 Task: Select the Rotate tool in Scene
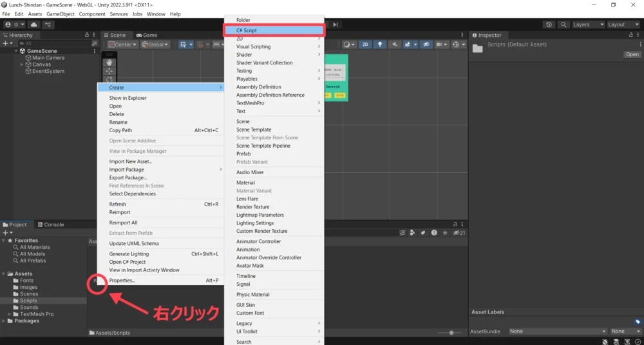109,79
